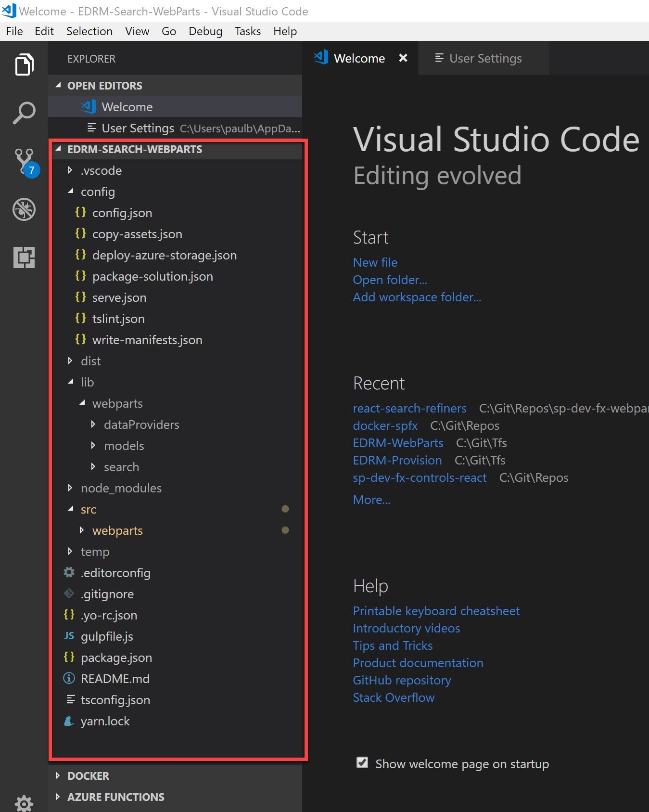Click the VS Code logo in title bar

(9, 10)
